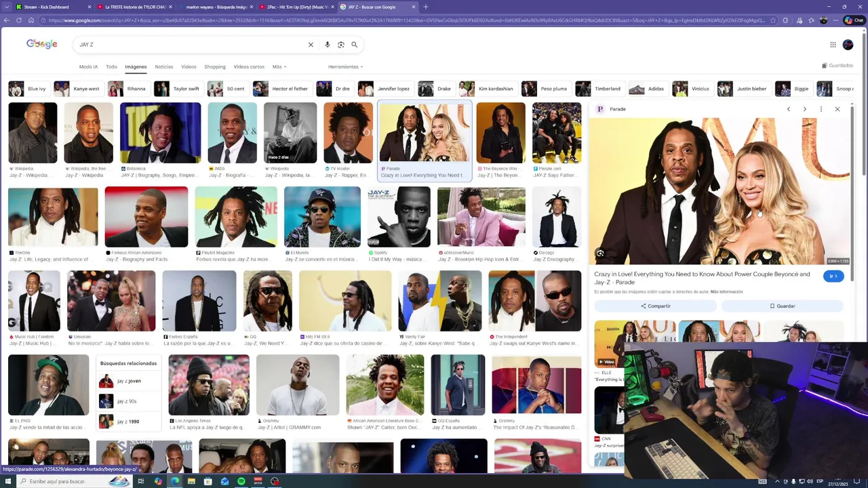The image size is (868, 488).
Task: Open Spotify from the taskbar
Action: pyautogui.click(x=241, y=481)
